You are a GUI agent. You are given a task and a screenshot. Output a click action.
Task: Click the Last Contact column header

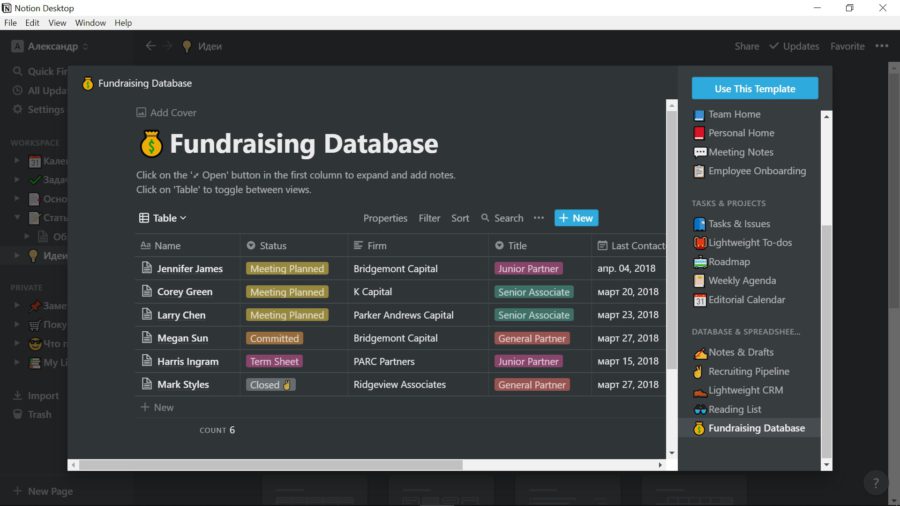click(631, 246)
